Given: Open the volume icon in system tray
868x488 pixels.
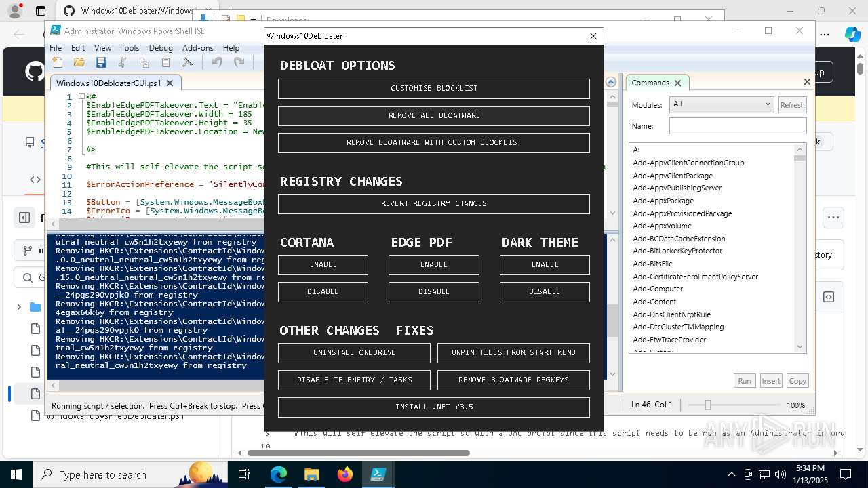Looking at the screenshot, I should click(781, 474).
